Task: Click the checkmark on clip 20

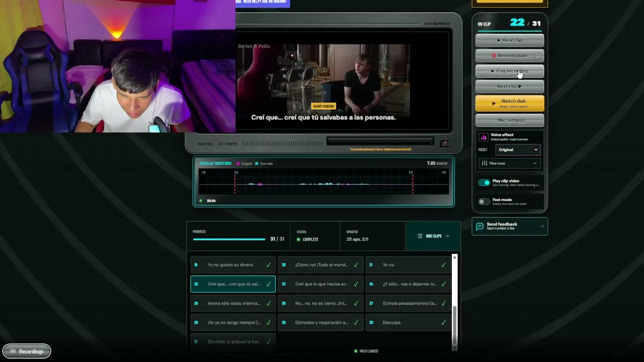Action: pos(356,265)
